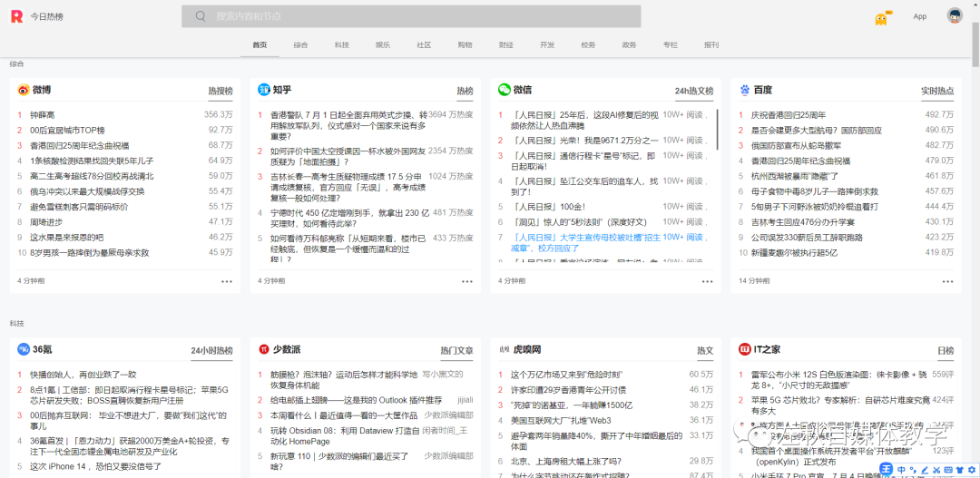
Task: Open Weibo topic 钟睡高
Action: (x=43, y=115)
